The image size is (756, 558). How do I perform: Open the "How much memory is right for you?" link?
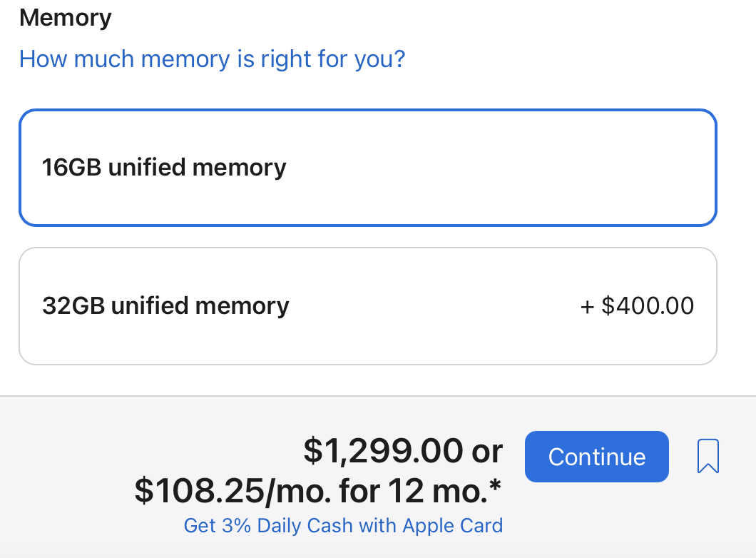[x=212, y=59]
